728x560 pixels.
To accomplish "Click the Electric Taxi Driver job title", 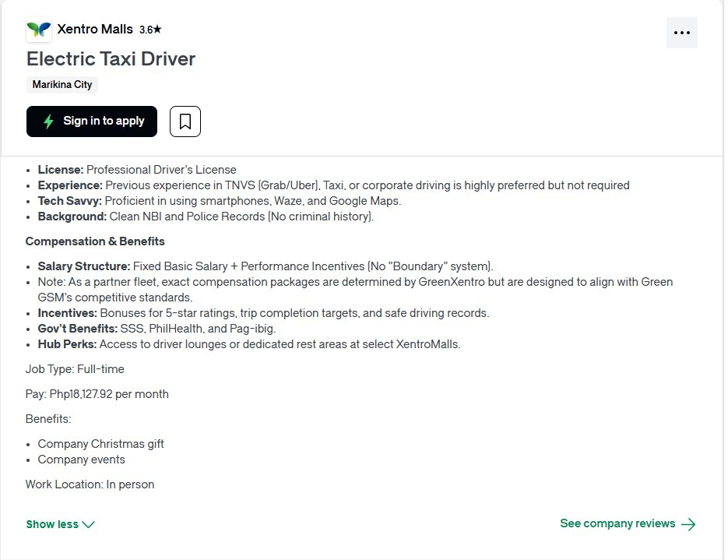I will coord(111,59).
